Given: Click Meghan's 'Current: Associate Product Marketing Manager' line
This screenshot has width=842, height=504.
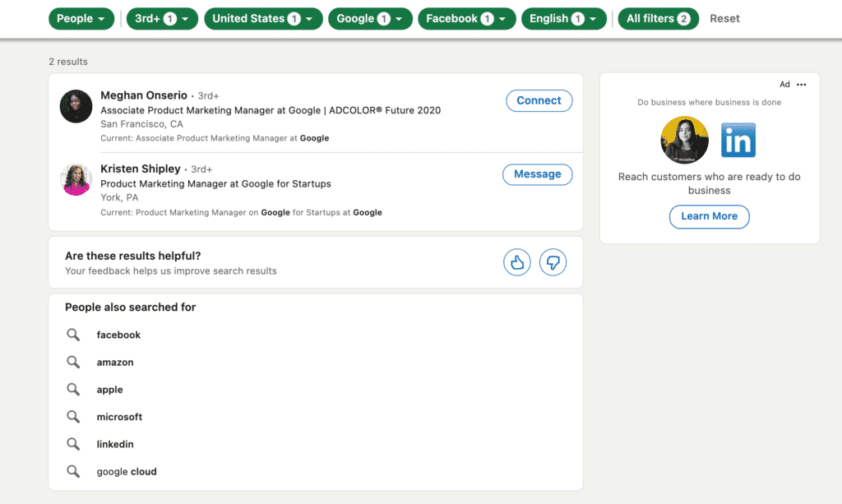Looking at the screenshot, I should (x=215, y=138).
